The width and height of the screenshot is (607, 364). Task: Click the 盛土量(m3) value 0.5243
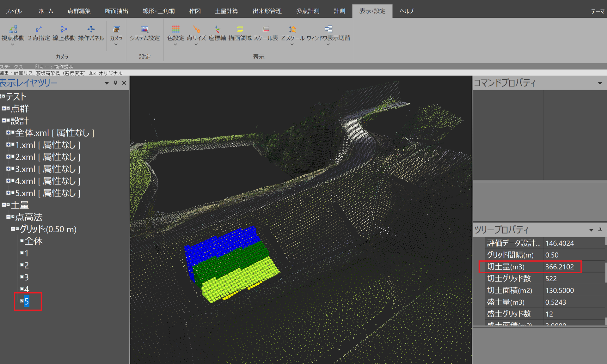coord(555,302)
